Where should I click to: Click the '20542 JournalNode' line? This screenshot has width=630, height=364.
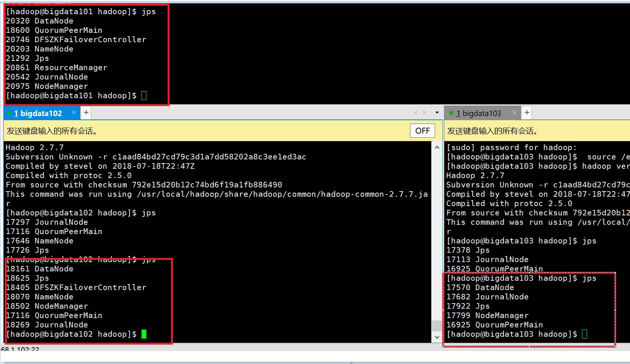click(x=47, y=77)
